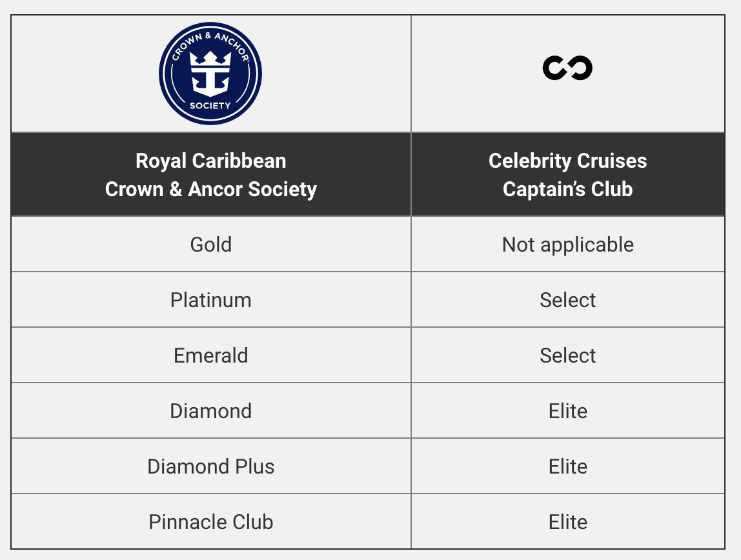Select the Royal Caribbean Crown & Ancor Society header

pyautogui.click(x=211, y=175)
